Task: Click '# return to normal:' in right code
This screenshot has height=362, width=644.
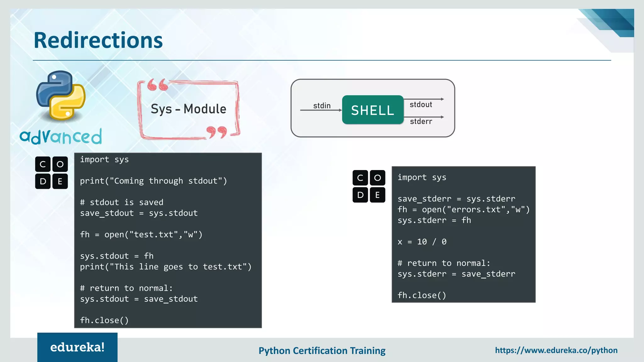Action: (x=444, y=263)
